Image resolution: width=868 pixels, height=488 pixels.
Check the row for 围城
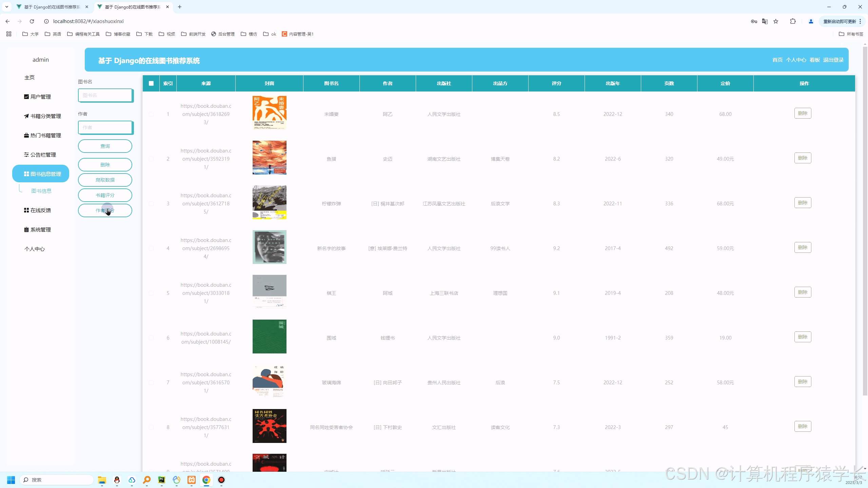click(151, 338)
